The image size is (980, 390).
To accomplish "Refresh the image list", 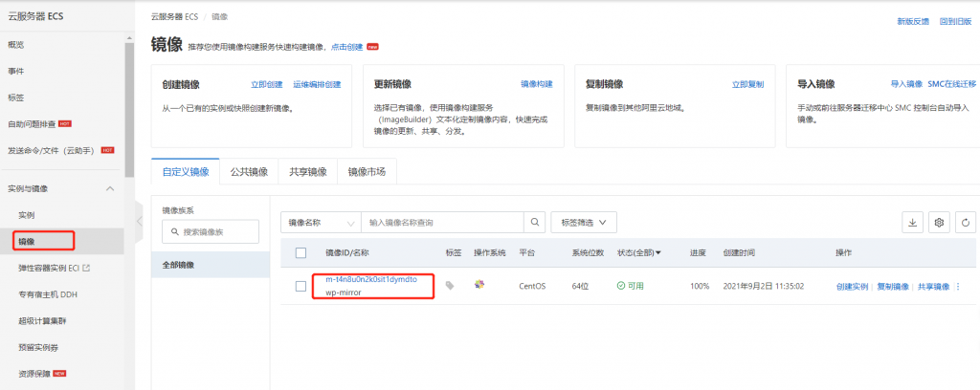I will coord(966,222).
